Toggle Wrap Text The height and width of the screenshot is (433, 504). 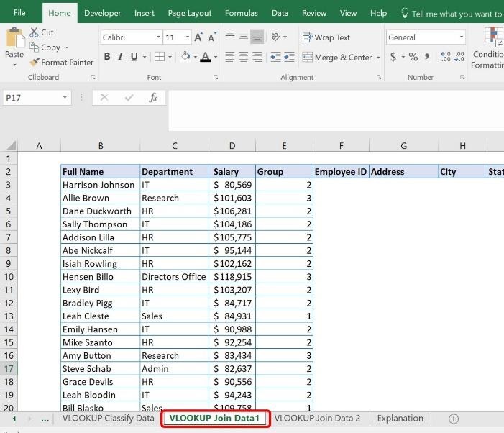coord(326,37)
